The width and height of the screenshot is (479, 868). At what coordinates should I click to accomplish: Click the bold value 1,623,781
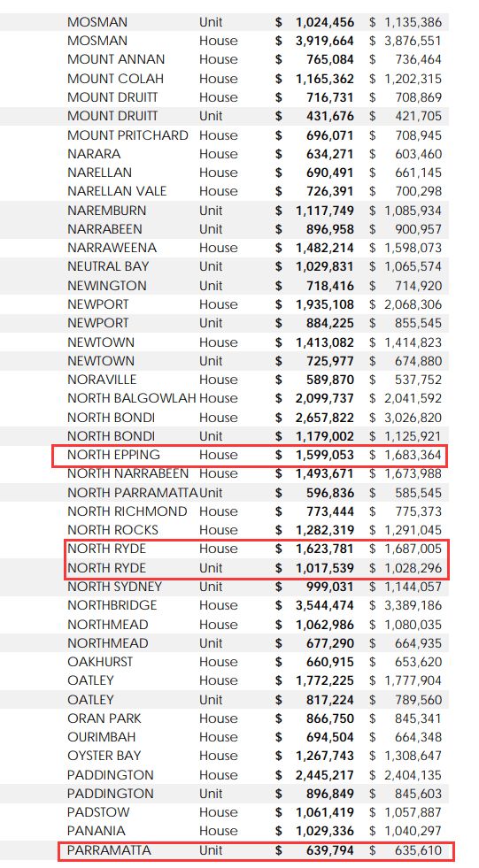click(325, 549)
